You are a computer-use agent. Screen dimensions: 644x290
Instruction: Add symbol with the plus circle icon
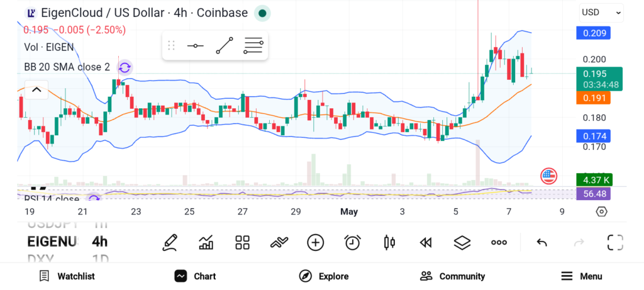click(316, 242)
